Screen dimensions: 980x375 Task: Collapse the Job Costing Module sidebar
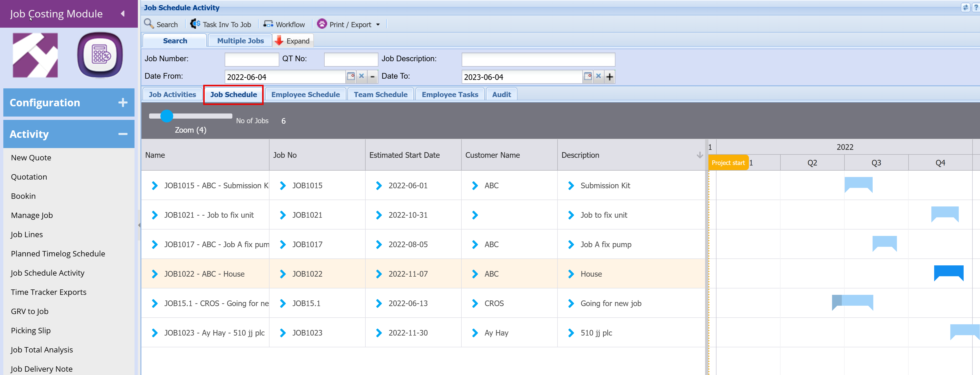(122, 14)
